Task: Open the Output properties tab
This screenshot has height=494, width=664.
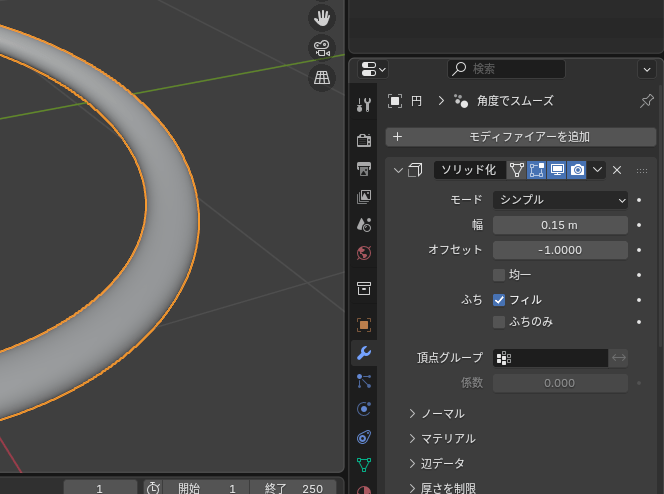Action: [364, 168]
